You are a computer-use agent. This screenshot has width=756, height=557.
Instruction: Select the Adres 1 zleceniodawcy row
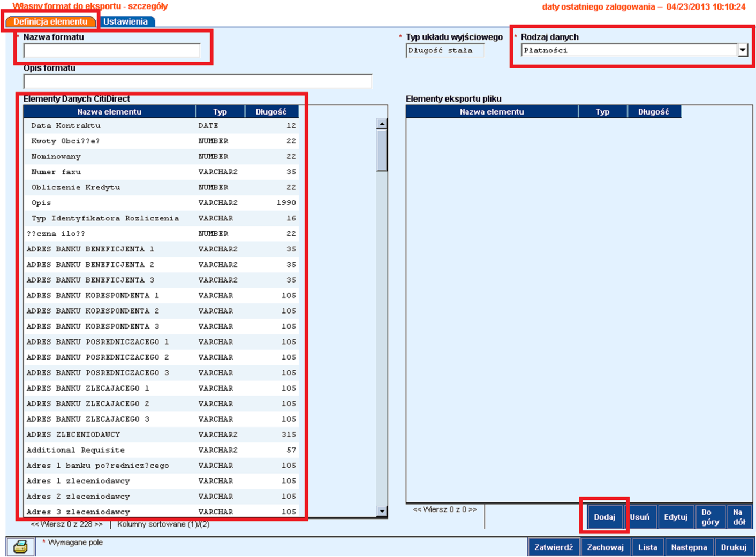click(x=161, y=481)
